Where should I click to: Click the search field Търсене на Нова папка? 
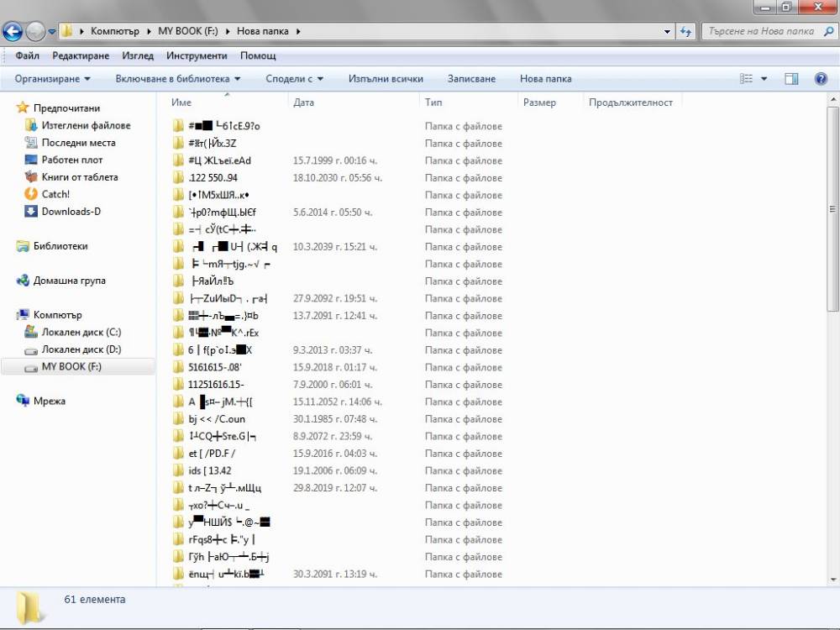pyautogui.click(x=761, y=31)
